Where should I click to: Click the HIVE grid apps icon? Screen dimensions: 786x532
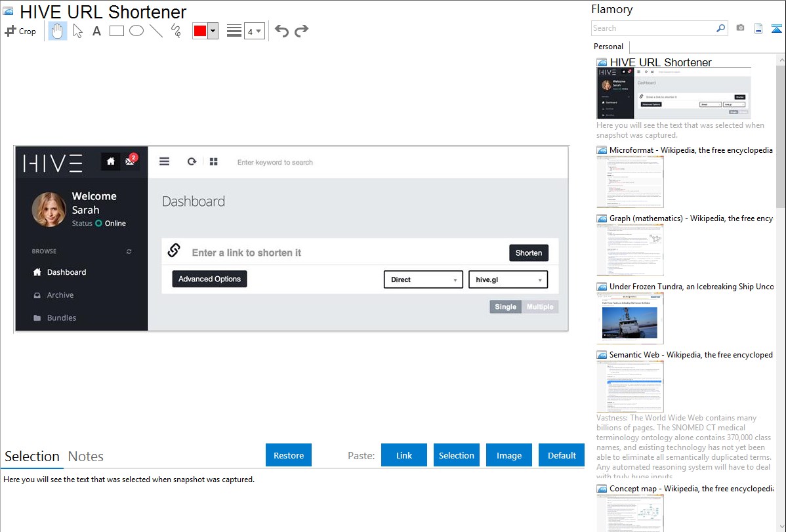[x=213, y=161]
